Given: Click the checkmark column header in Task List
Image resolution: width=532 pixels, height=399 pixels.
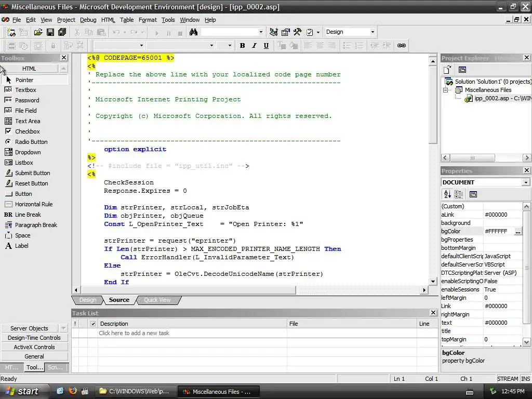Looking at the screenshot, I should (x=93, y=324).
